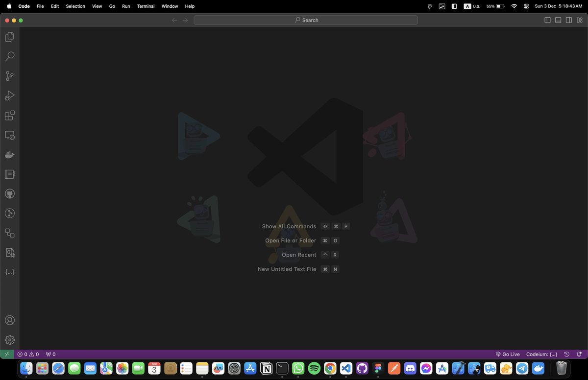Open Spotify from the dock

(x=315, y=368)
